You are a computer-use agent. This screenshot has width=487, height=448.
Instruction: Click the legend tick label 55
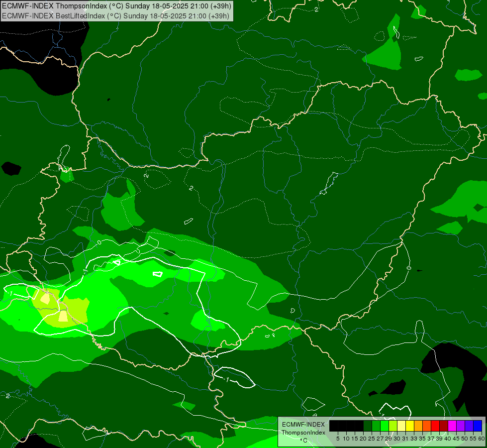[474, 439]
